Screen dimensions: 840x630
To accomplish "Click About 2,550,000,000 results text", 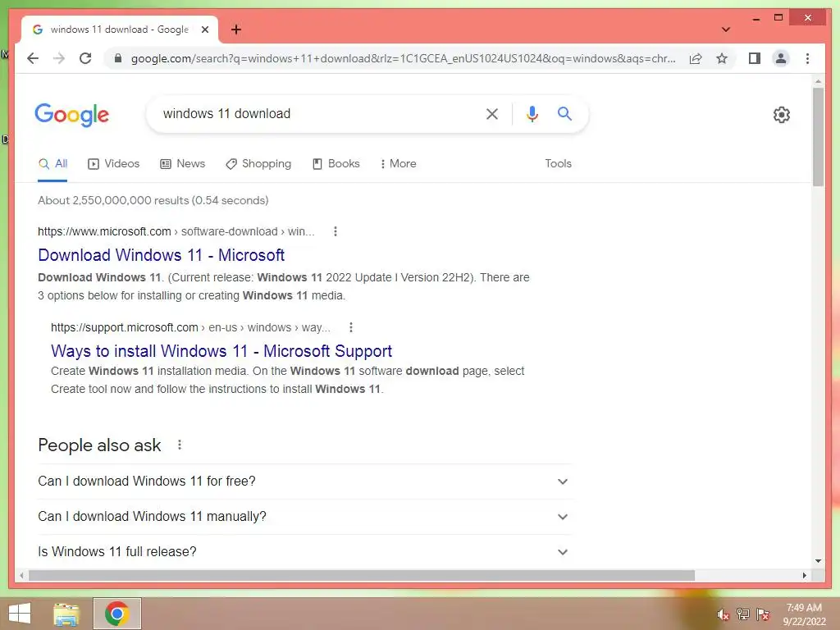I will (x=153, y=200).
